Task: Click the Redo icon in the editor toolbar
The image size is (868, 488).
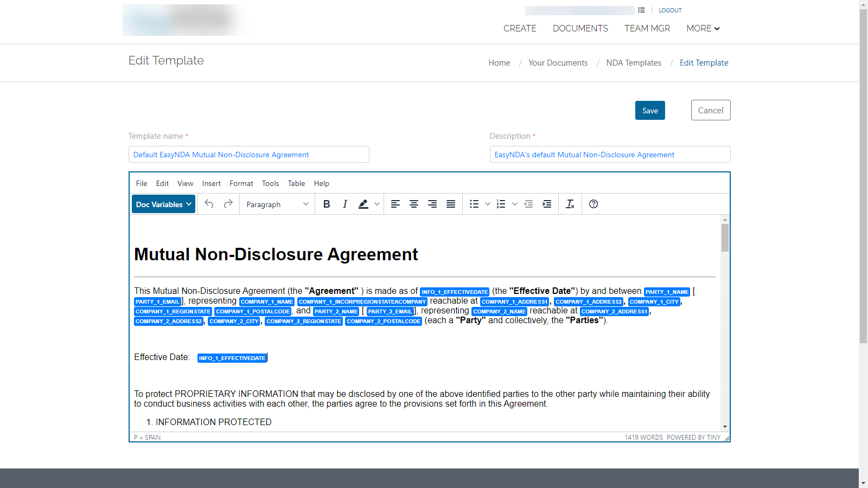Action: (228, 204)
